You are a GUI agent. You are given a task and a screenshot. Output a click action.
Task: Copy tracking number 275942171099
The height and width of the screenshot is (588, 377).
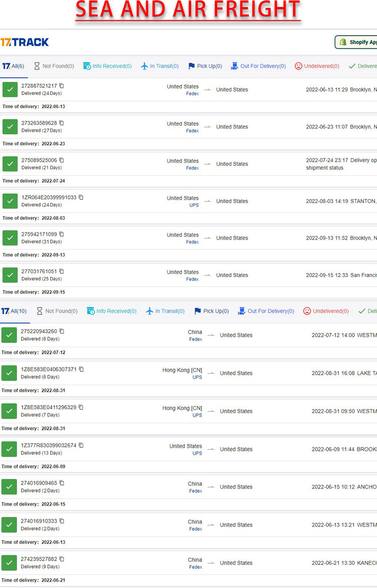pos(61,234)
